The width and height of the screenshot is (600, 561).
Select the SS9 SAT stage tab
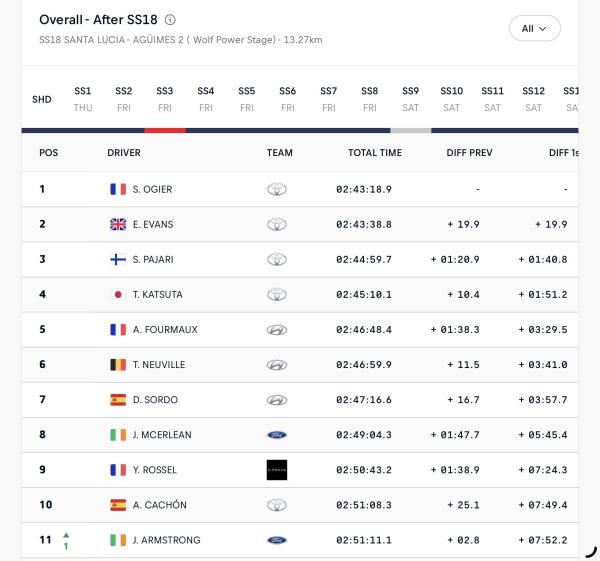411,99
